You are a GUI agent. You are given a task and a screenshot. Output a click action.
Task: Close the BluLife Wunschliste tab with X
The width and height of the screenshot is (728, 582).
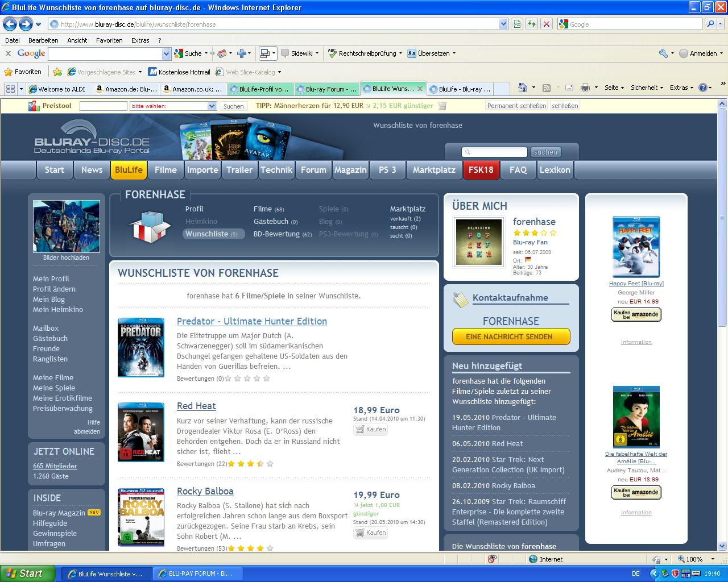(x=420, y=89)
